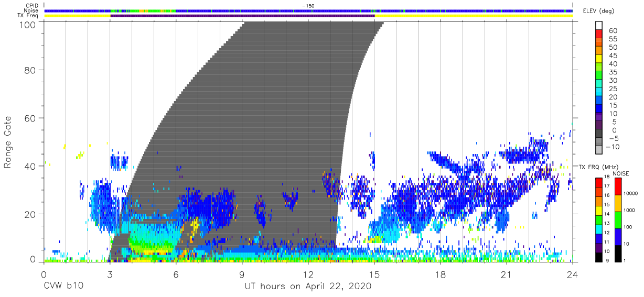644x297 pixels.
Task: Select the y-axis tick label '60'
Action: tap(30, 118)
